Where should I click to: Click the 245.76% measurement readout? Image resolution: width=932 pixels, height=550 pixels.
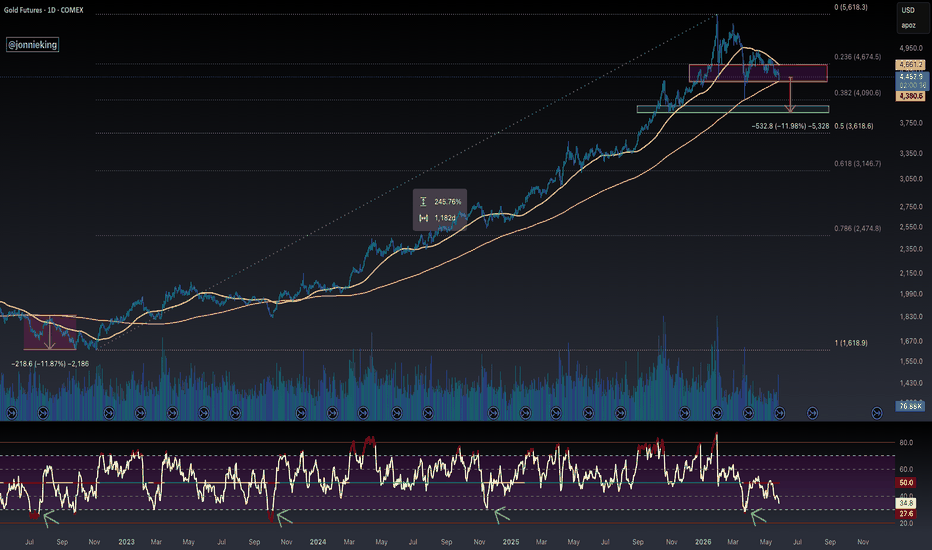click(447, 202)
